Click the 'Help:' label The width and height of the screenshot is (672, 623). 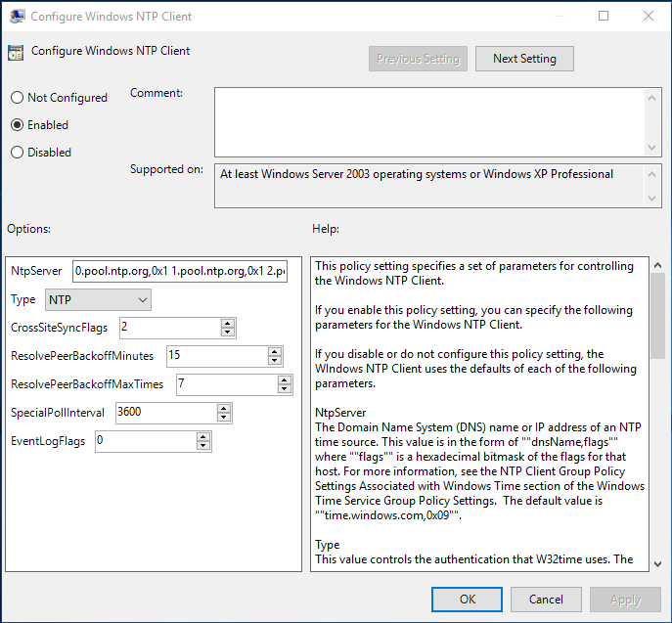[326, 229]
